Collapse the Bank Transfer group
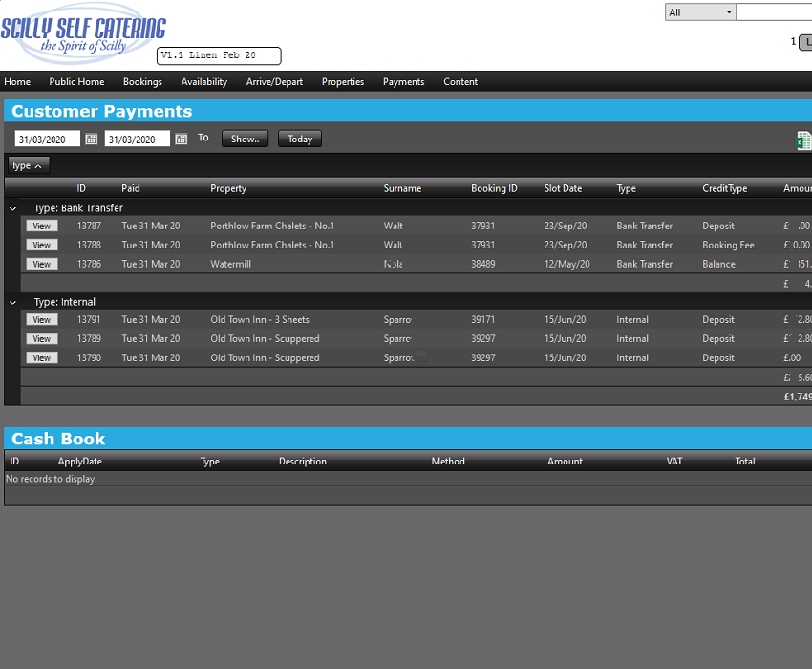The width and height of the screenshot is (812, 669). tap(12, 208)
